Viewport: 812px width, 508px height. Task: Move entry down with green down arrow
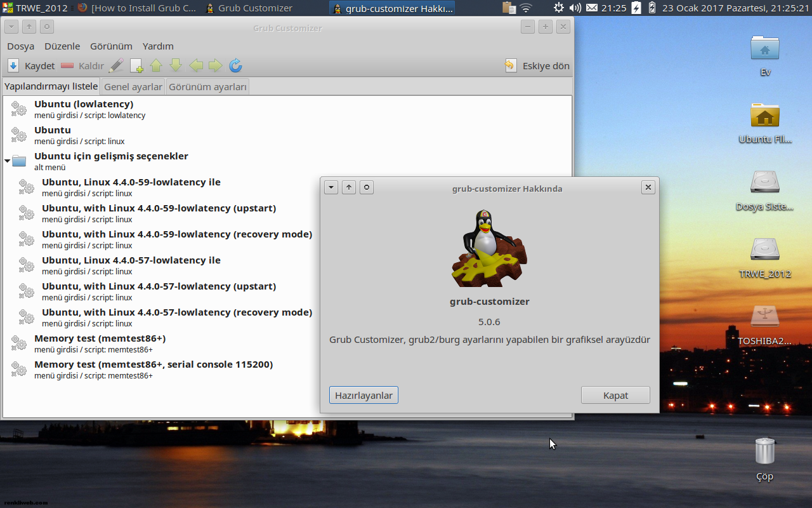176,65
